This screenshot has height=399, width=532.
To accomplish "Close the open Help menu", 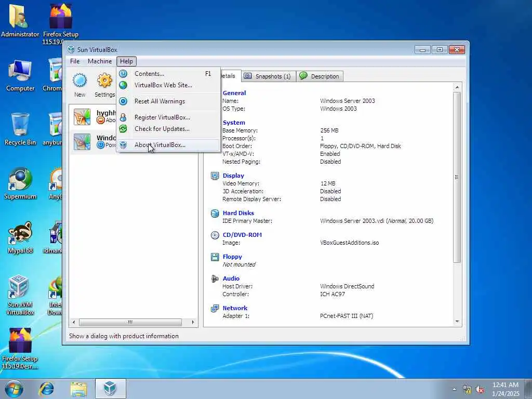I will point(126,61).
